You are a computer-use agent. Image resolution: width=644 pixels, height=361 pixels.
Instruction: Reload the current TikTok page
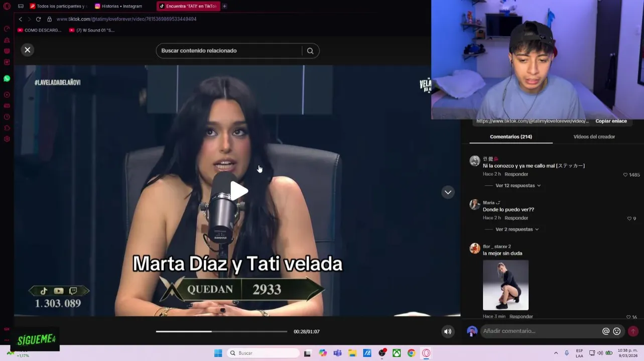pyautogui.click(x=38, y=19)
